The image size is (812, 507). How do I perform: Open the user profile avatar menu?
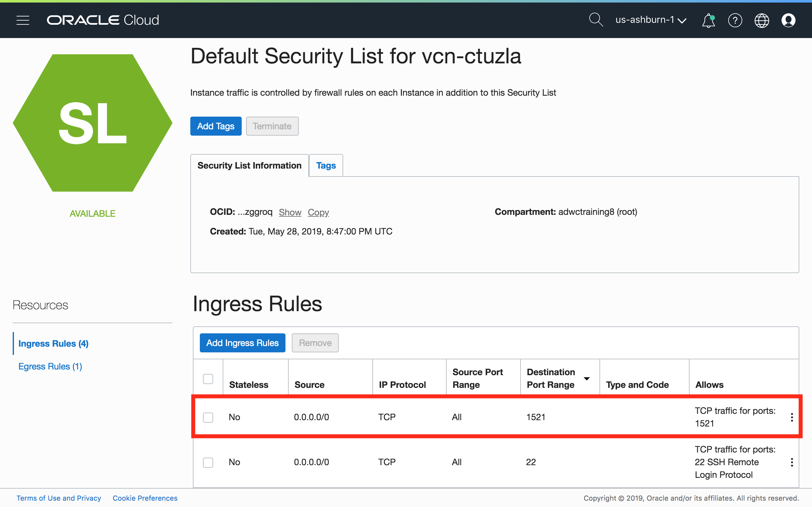[788, 20]
